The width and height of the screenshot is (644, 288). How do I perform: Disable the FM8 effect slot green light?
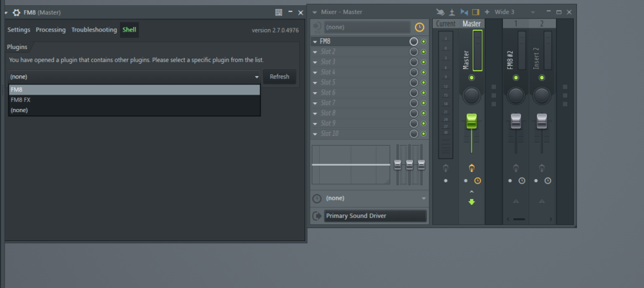point(424,41)
